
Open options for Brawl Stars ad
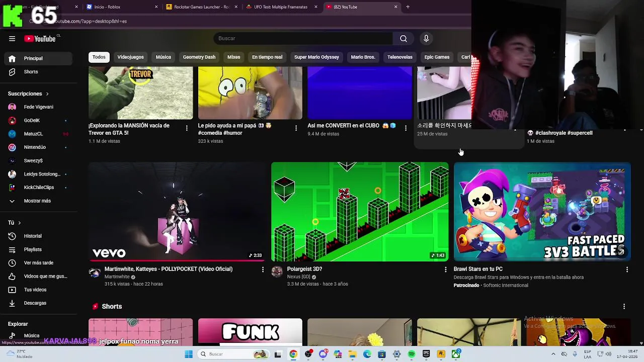tap(627, 269)
